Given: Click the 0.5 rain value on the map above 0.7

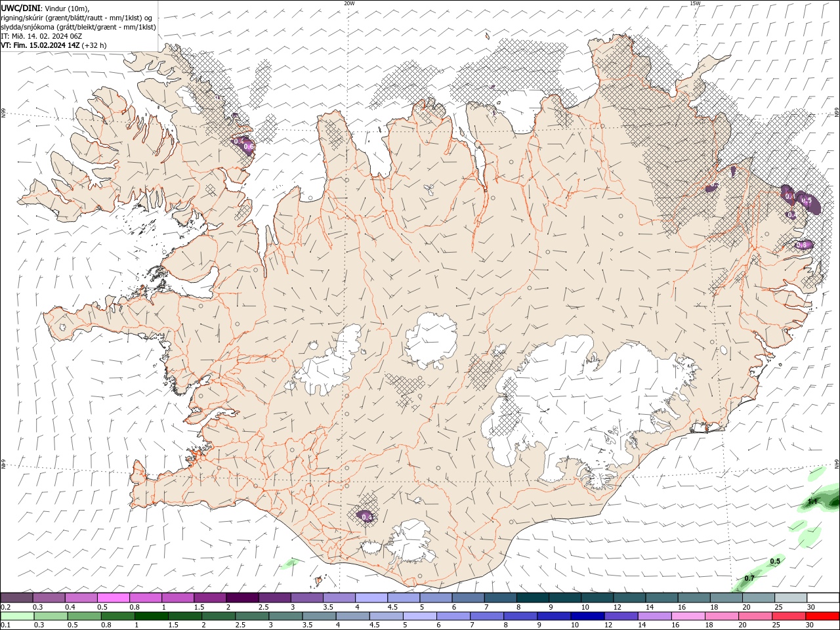Looking at the screenshot, I should click(x=775, y=561).
